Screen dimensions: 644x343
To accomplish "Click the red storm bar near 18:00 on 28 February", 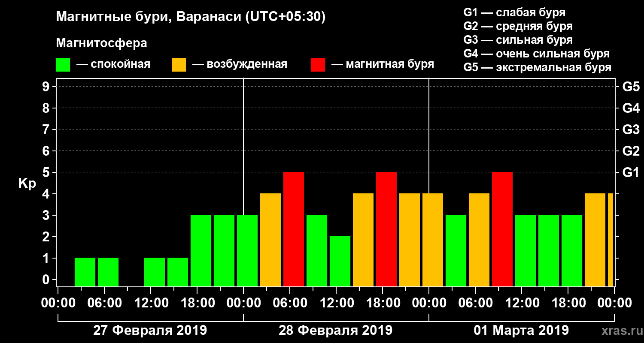I will [x=386, y=229].
